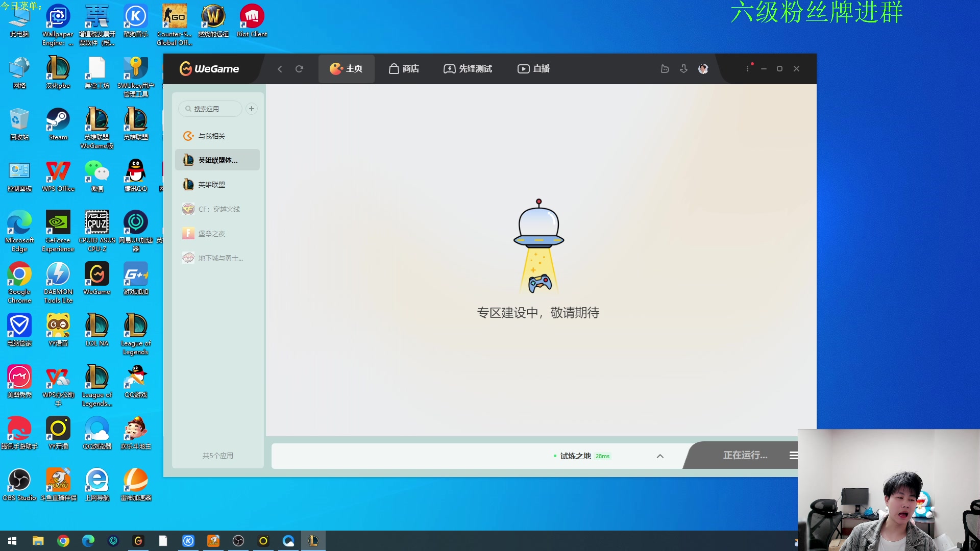Screen dimensions: 980x551
Task: Open the 先锋测试 pioneer test tab
Action: tap(468, 69)
